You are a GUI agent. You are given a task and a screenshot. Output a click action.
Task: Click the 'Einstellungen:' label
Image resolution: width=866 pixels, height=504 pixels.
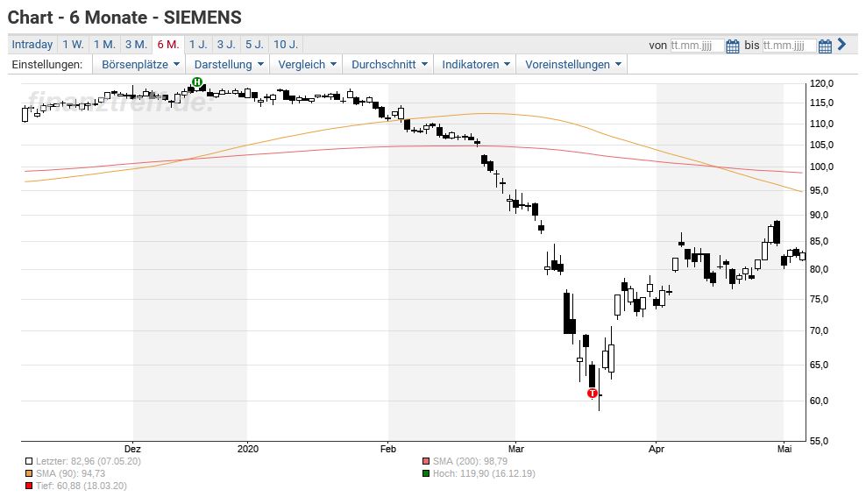coord(47,65)
